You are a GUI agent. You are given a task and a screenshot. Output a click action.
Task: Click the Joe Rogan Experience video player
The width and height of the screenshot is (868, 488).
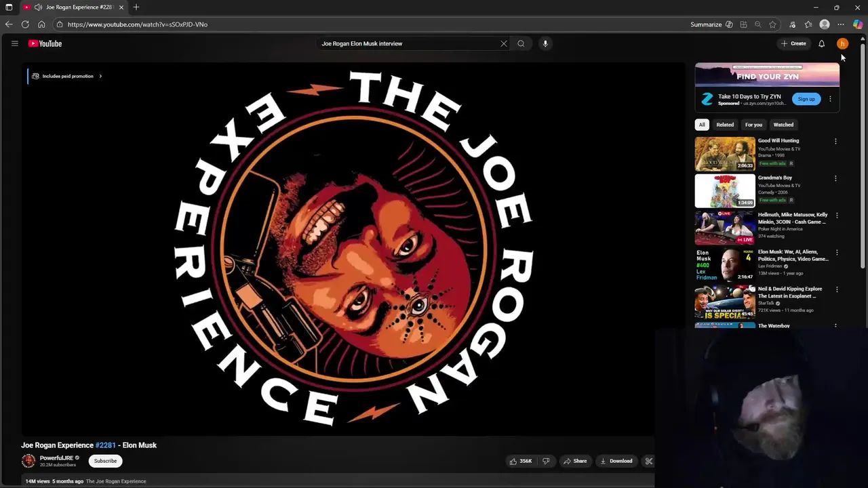pyautogui.click(x=353, y=249)
